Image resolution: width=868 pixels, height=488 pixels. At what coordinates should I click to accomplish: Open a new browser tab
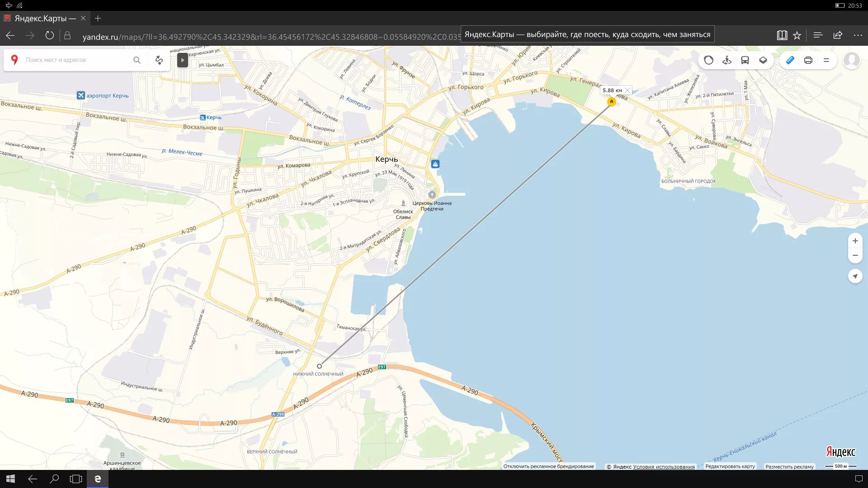point(98,18)
